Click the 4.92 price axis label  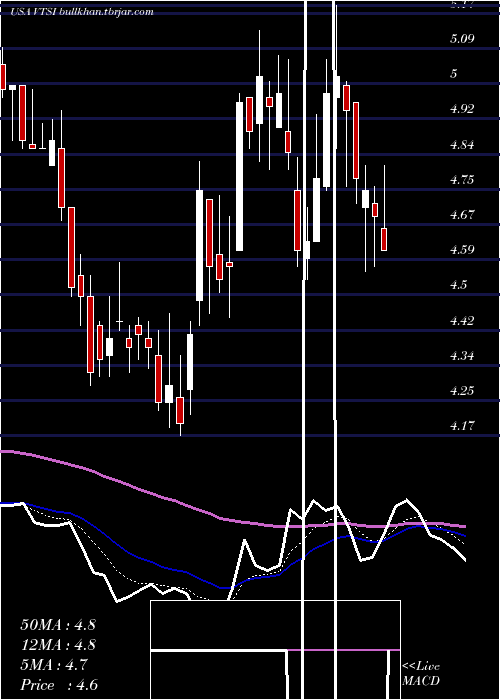462,109
